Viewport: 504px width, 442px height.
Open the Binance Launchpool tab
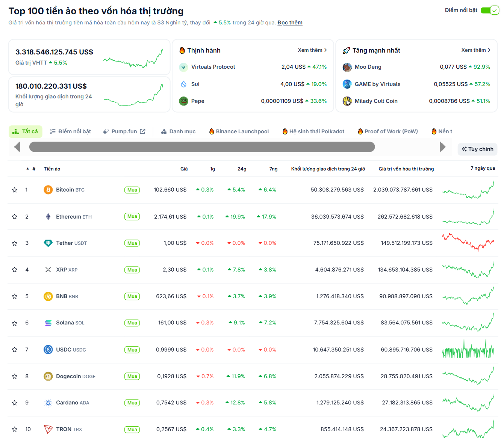coord(239,131)
